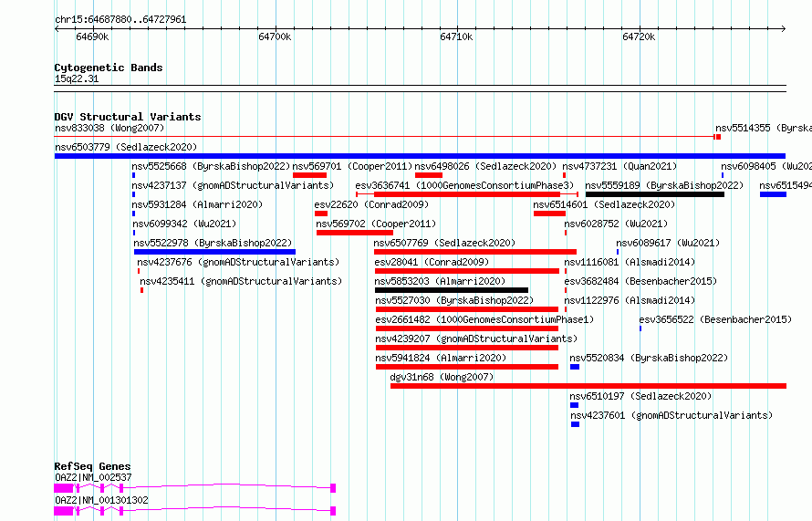The width and height of the screenshot is (812, 521).
Task: Click nsv5525668 (ByrskaBishop2022) label
Action: point(211,166)
